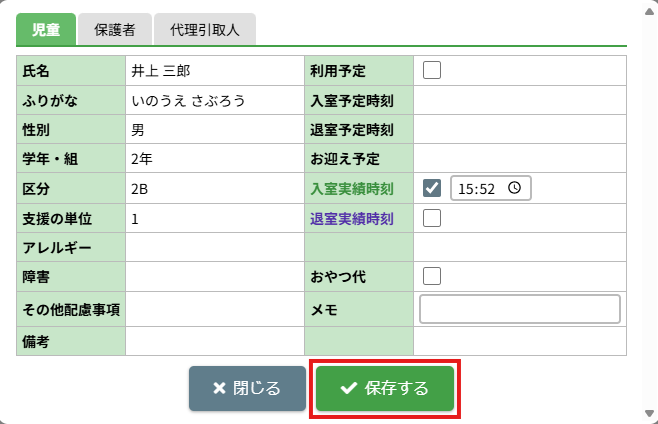Uncheck the 入室実績時刻 checkbox

pyautogui.click(x=432, y=188)
